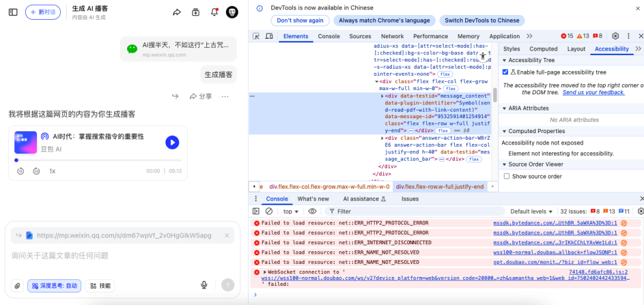644x305 pixels.
Task: Click the chat input field
Action: pos(122,255)
